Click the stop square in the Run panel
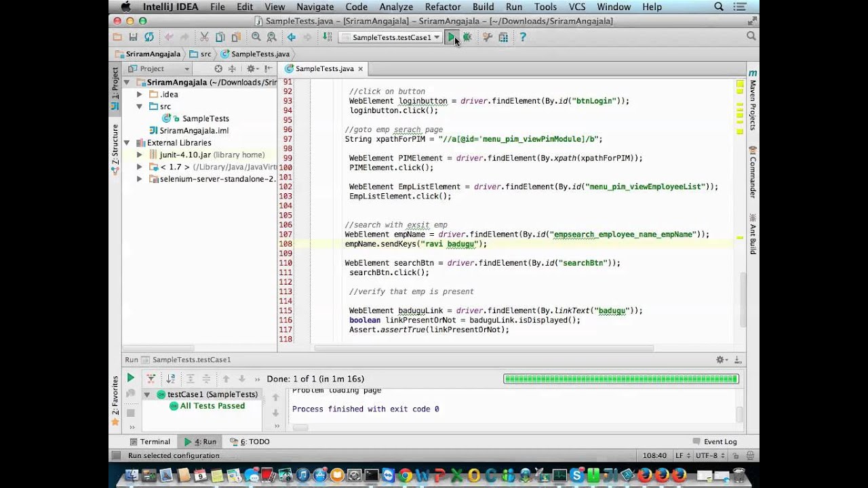The height and width of the screenshot is (488, 868). (x=131, y=413)
